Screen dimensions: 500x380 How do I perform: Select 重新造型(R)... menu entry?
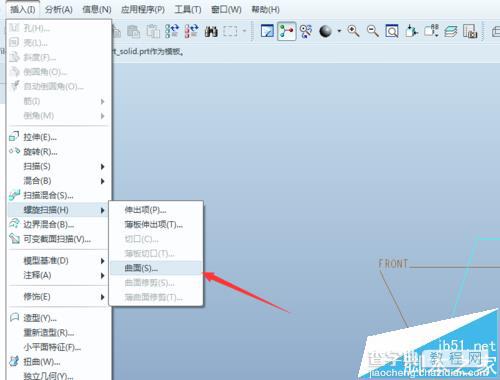[58, 333]
